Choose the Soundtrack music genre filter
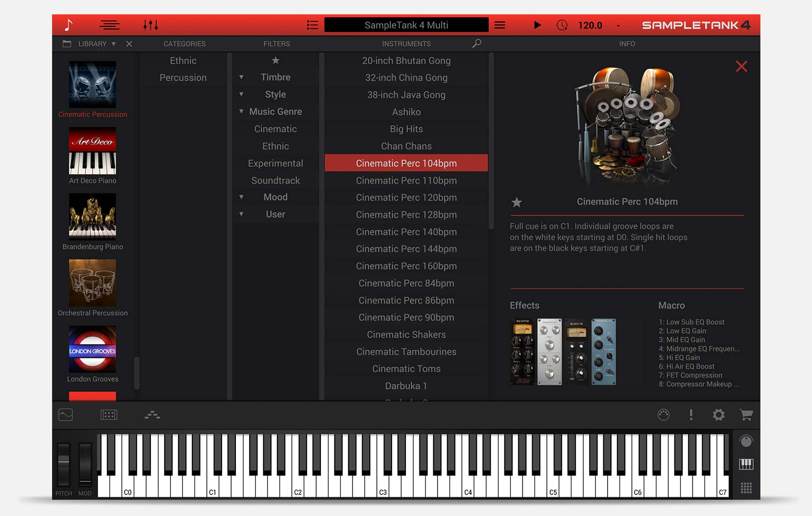The image size is (812, 516). 276,180
